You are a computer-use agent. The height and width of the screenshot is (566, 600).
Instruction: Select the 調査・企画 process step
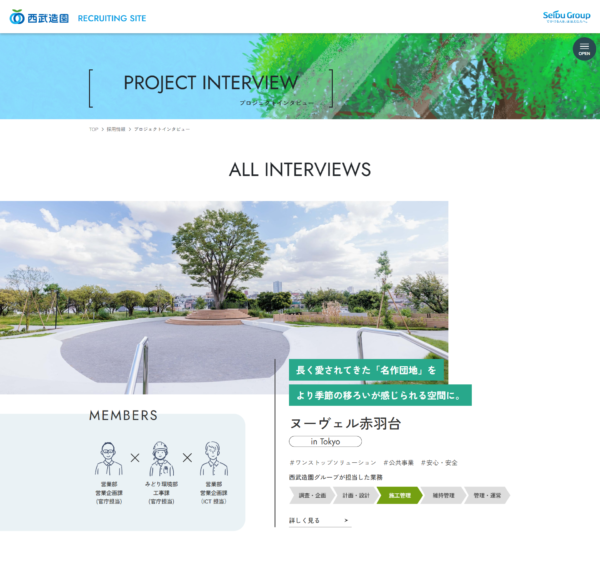click(310, 495)
